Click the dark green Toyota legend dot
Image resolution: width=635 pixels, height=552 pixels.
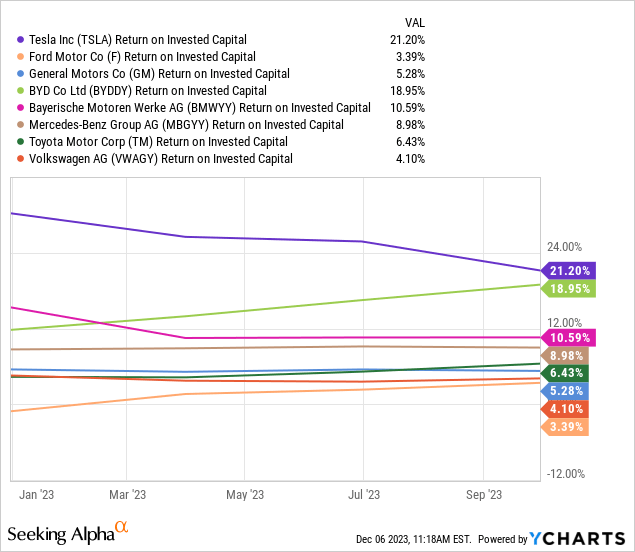tap(20, 142)
